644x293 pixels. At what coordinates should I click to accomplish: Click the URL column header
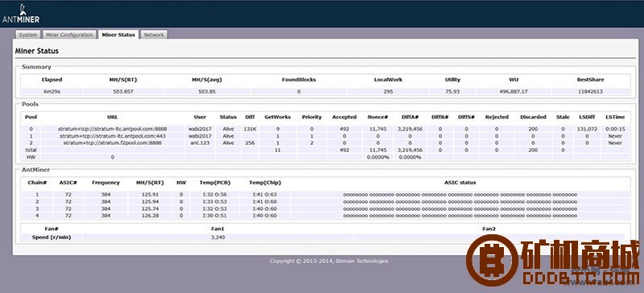113,117
